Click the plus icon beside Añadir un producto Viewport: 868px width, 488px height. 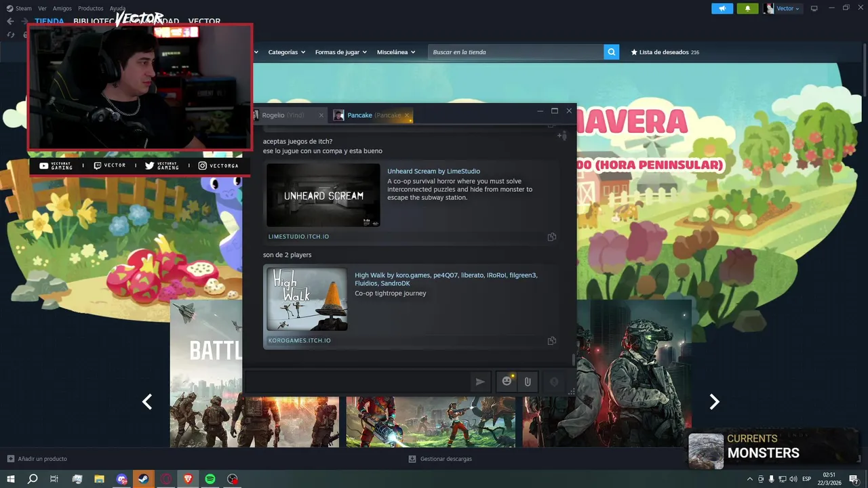coord(10,459)
